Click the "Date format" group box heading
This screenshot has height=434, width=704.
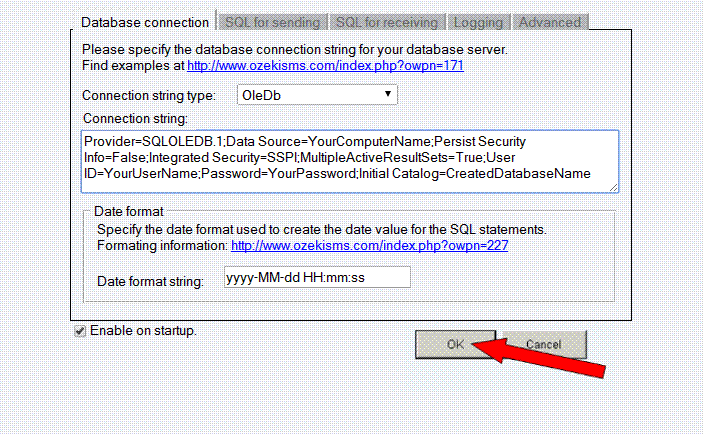pos(129,211)
